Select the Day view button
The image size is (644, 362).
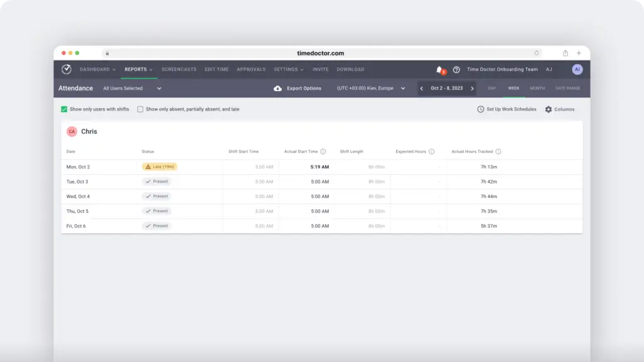tap(492, 89)
